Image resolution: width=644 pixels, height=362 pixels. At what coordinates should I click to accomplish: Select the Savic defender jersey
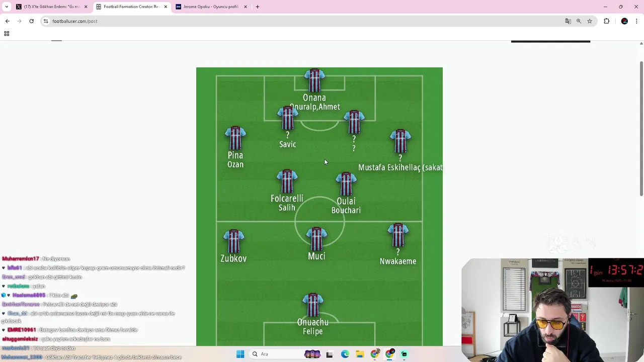pos(287,119)
